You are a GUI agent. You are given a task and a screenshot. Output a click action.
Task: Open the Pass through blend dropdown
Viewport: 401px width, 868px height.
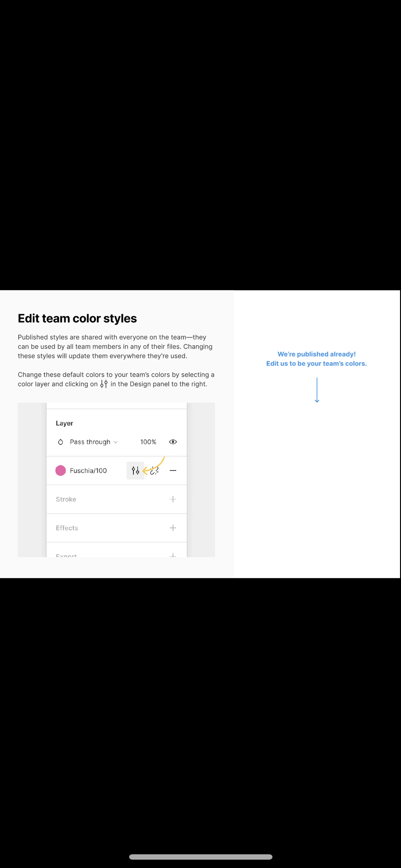[90, 442]
